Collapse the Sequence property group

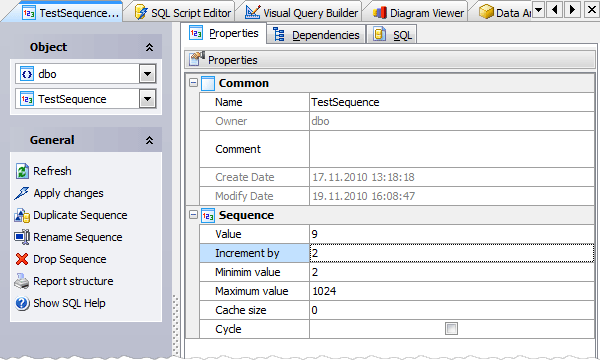point(194,215)
